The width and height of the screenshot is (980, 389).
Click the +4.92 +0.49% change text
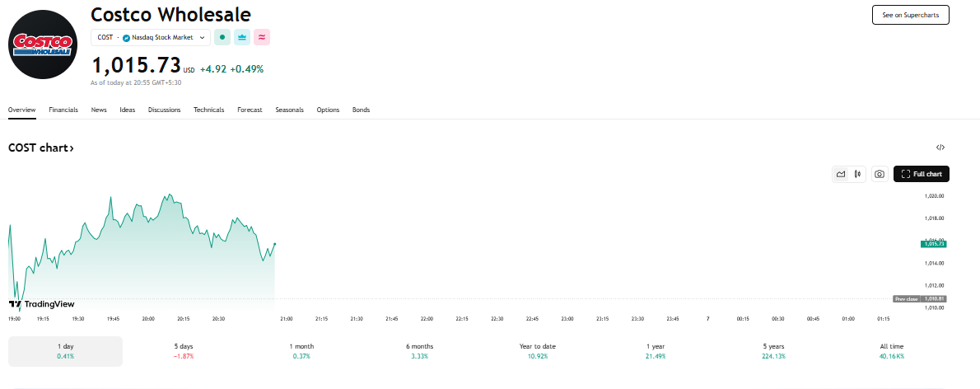[x=232, y=69]
